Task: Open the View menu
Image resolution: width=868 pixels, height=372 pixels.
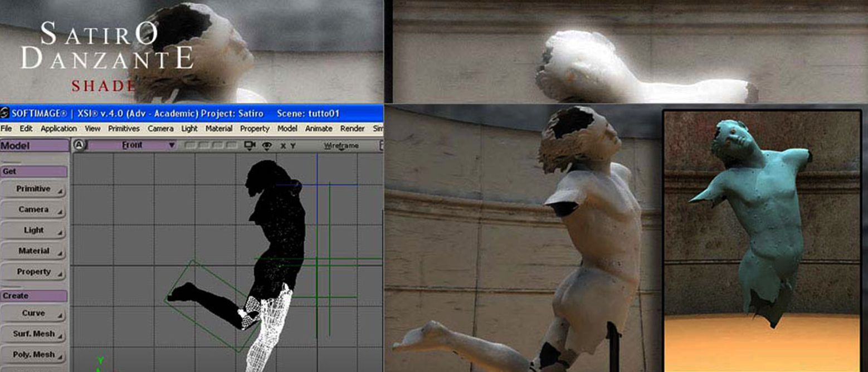Action: click(92, 129)
